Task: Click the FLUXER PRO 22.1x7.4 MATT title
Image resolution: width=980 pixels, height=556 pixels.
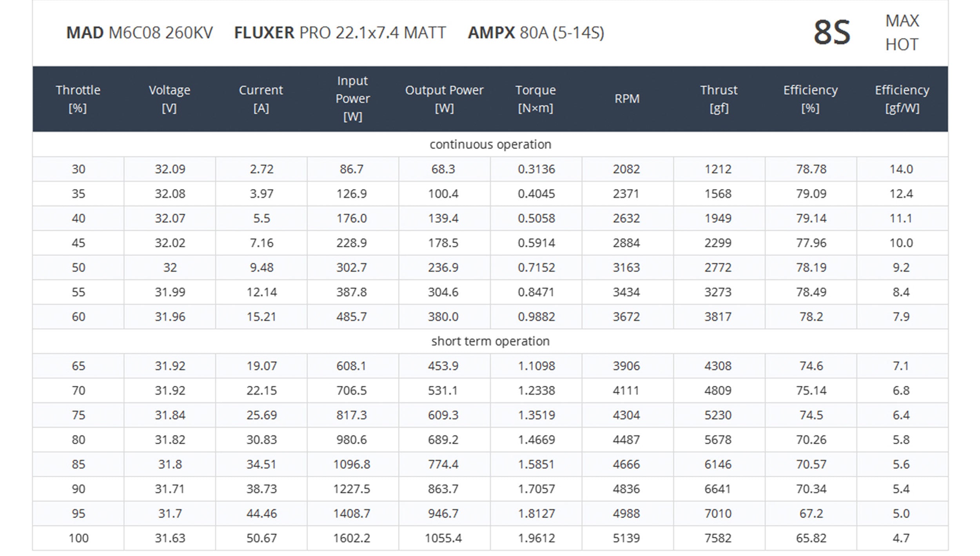Action: coord(339,33)
